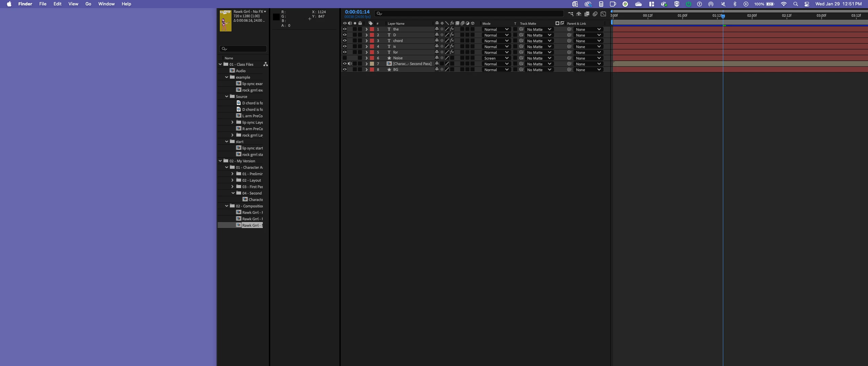Image resolution: width=868 pixels, height=366 pixels.
Task: Expand the 'D' layer properties
Action: [x=367, y=35]
